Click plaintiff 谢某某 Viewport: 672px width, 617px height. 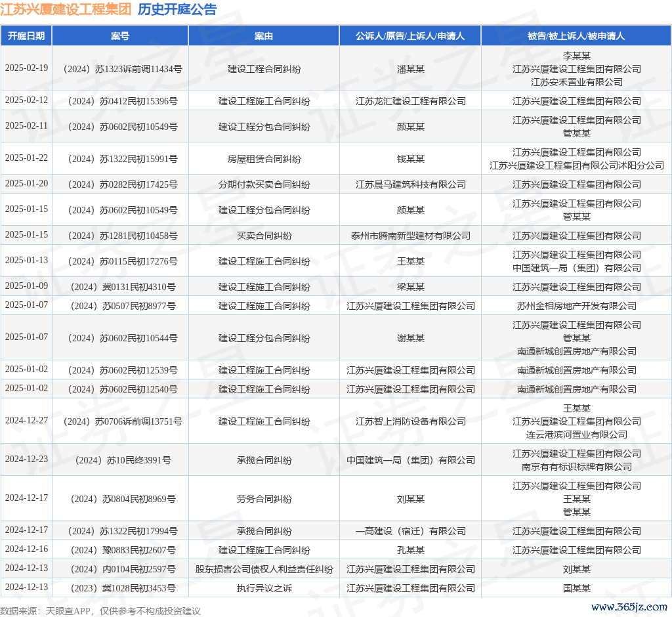click(411, 338)
